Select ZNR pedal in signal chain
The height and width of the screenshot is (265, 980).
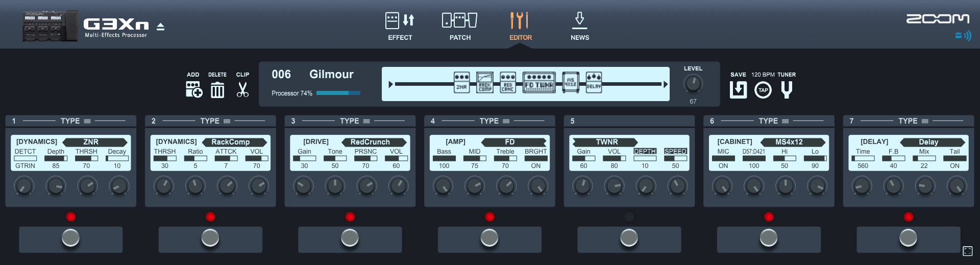click(461, 82)
